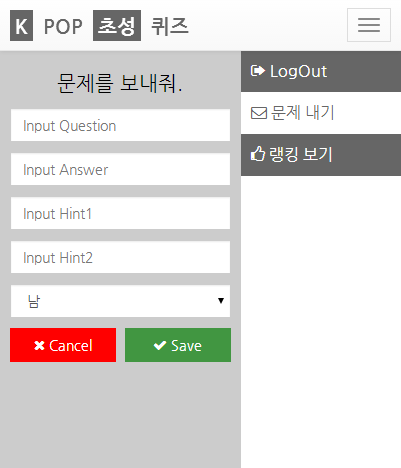Open the 남 select box

coord(120,301)
